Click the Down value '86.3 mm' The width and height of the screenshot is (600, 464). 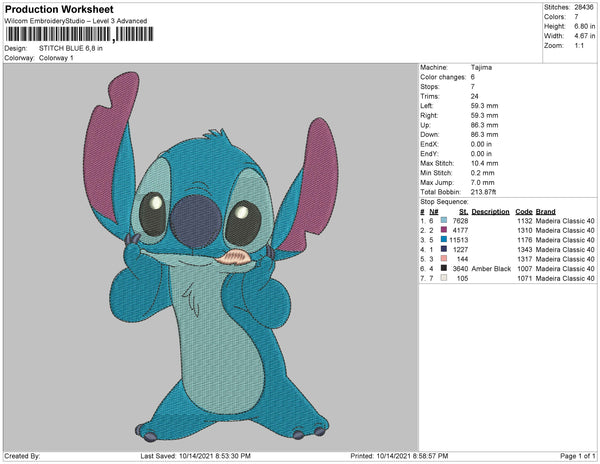point(484,134)
